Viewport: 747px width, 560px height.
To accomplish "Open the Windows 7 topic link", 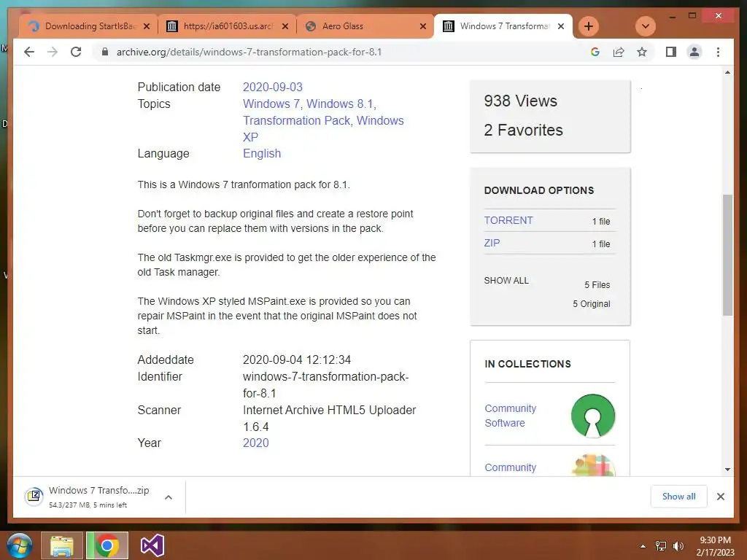I will pos(271,104).
